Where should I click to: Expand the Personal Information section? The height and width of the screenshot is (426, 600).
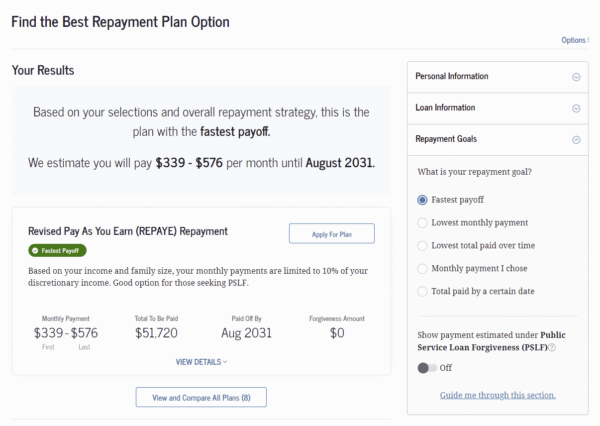(452, 77)
